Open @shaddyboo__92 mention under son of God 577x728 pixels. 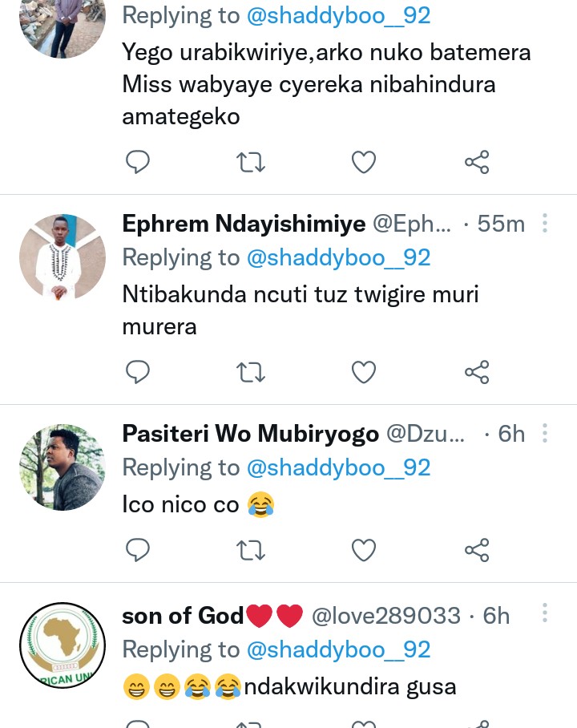[338, 649]
